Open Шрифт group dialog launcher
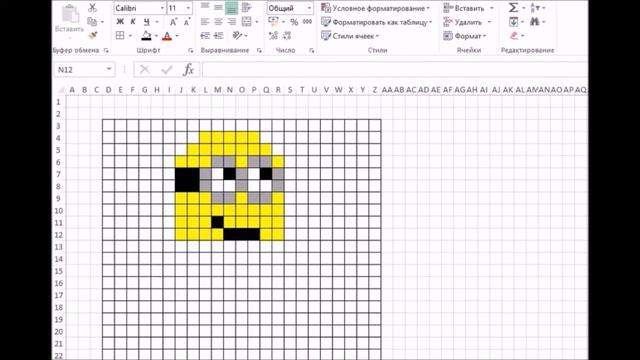640x360 pixels. 191,50
